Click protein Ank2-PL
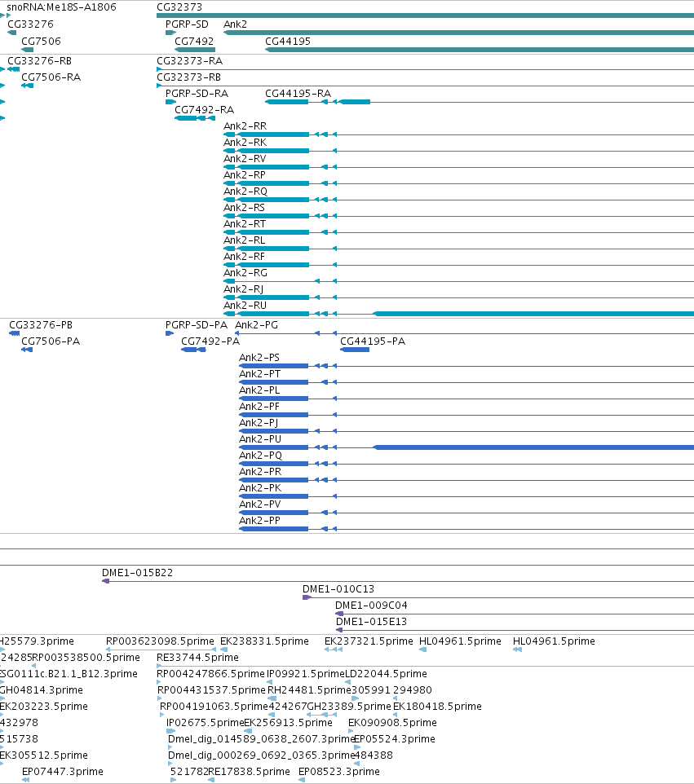The image size is (694, 784). [259, 390]
